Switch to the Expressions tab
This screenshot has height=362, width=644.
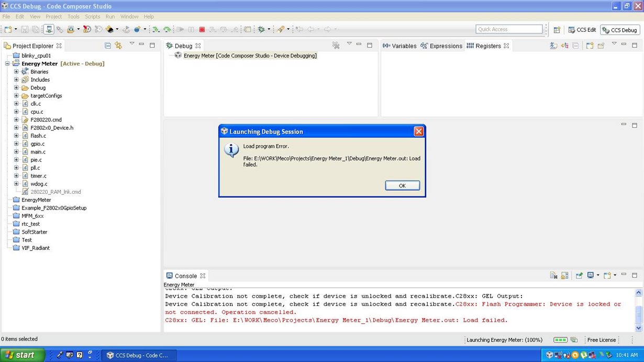pos(441,46)
